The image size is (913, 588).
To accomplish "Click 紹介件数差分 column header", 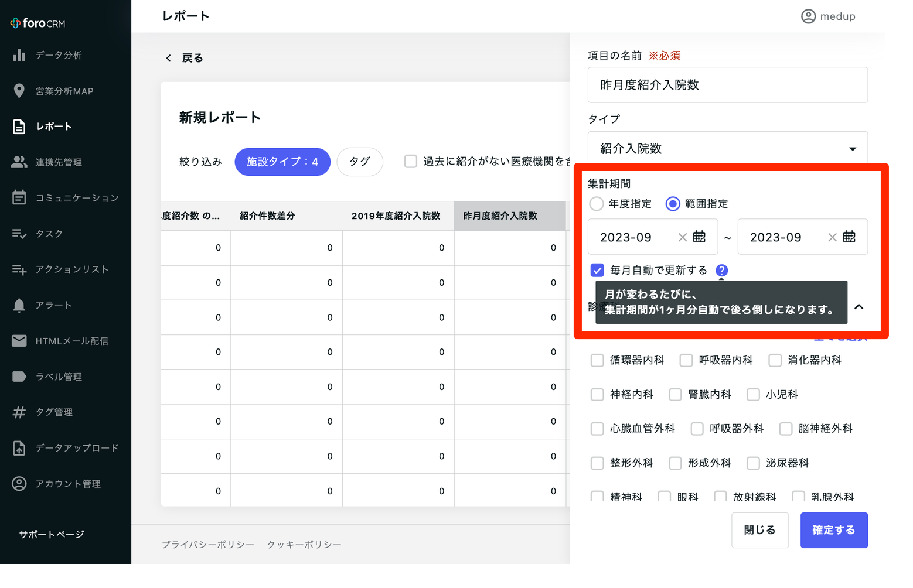I will 287,216.
